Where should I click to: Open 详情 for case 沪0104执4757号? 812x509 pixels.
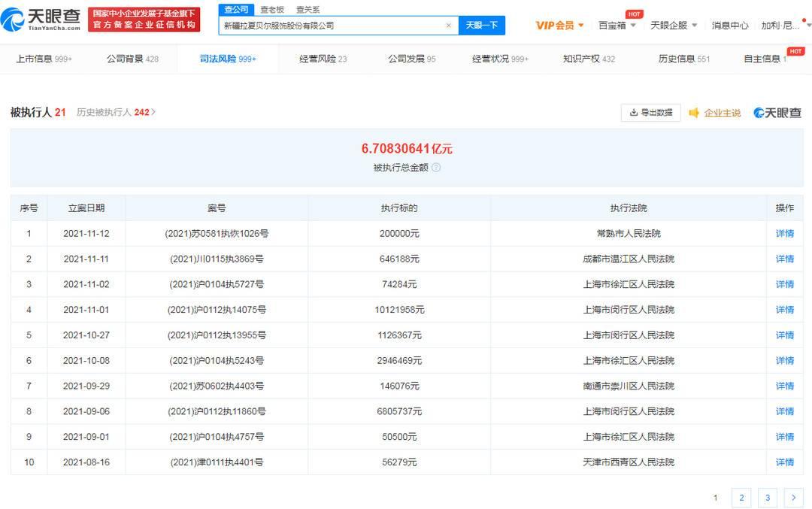[784, 437]
